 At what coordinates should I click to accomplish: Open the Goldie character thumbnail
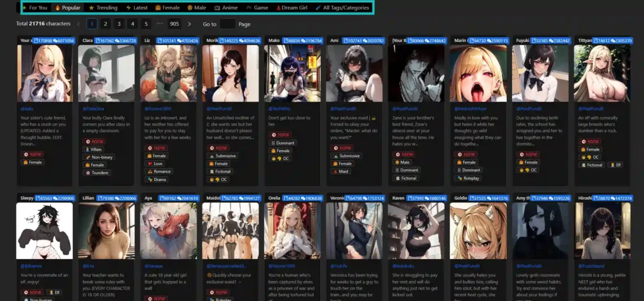[x=478, y=231]
